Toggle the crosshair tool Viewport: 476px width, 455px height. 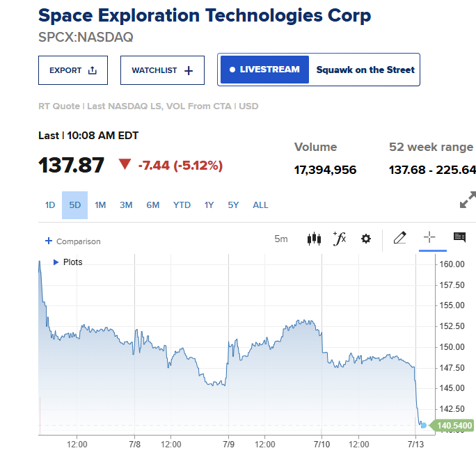(x=429, y=237)
